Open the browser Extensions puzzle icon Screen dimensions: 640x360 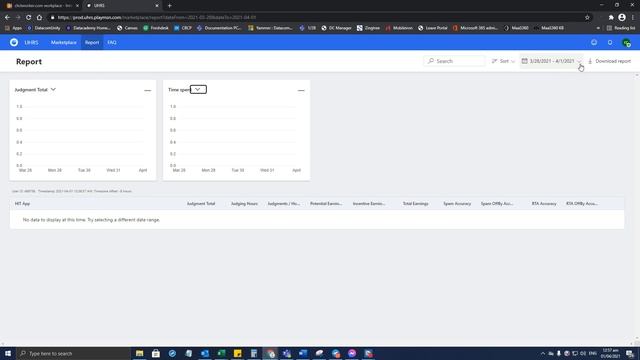click(611, 18)
